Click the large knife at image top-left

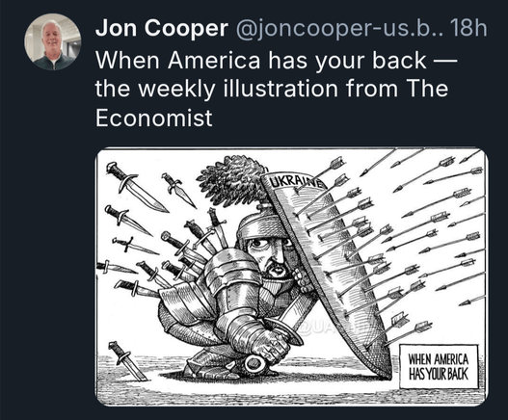[137, 187]
